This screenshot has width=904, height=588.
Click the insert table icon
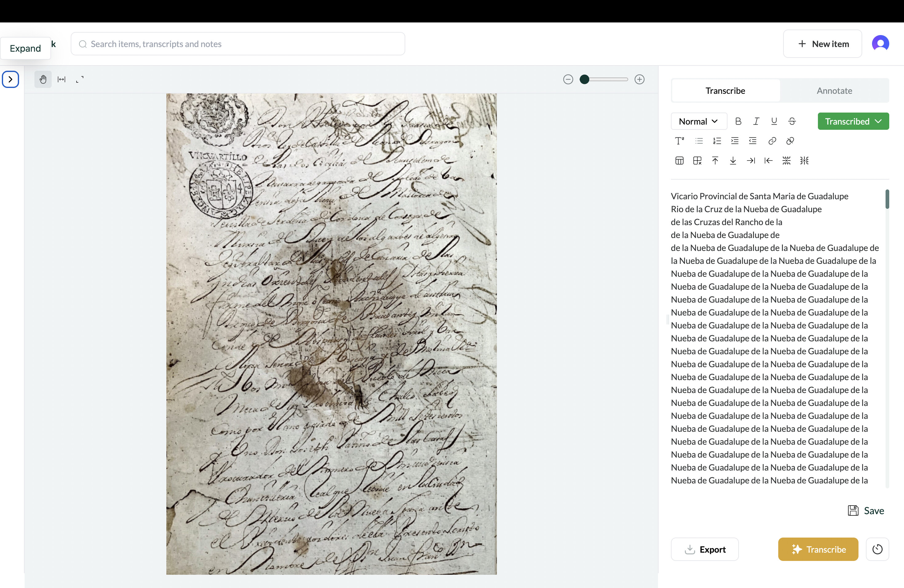[679, 161]
